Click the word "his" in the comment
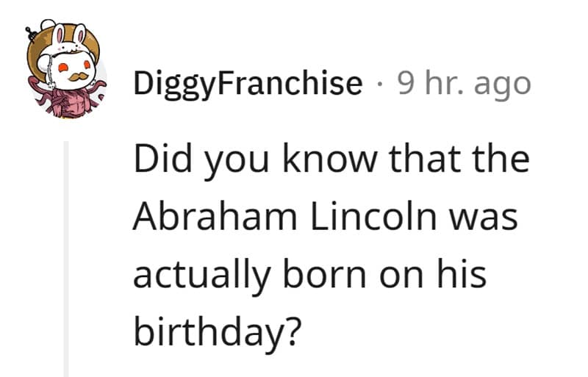 [466, 274]
